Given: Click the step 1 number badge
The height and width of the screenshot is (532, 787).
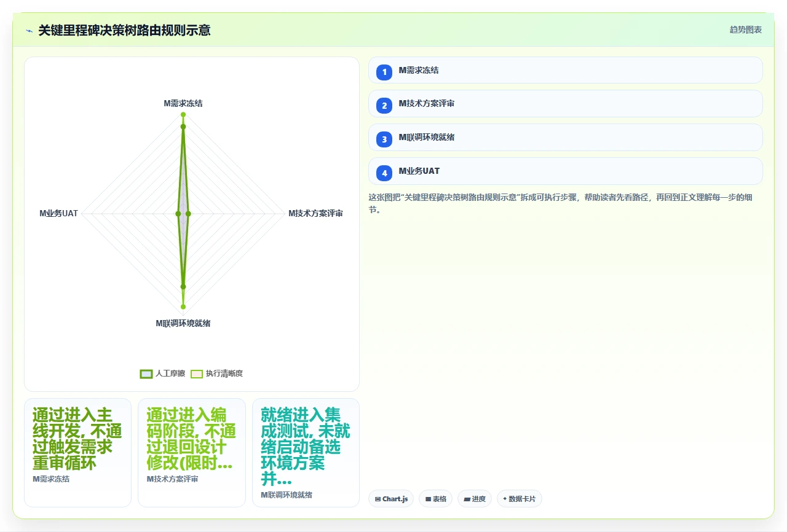Looking at the screenshot, I should (384, 72).
